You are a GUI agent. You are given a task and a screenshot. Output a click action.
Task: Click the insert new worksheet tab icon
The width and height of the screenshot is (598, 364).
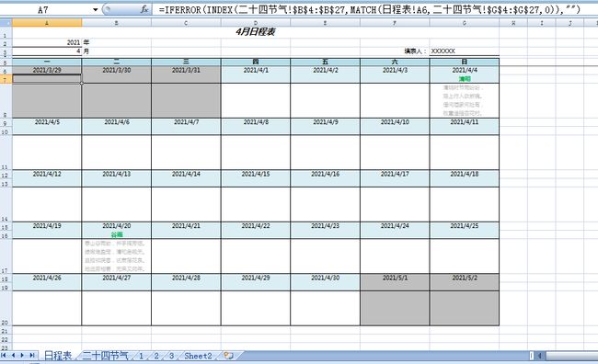click(228, 356)
